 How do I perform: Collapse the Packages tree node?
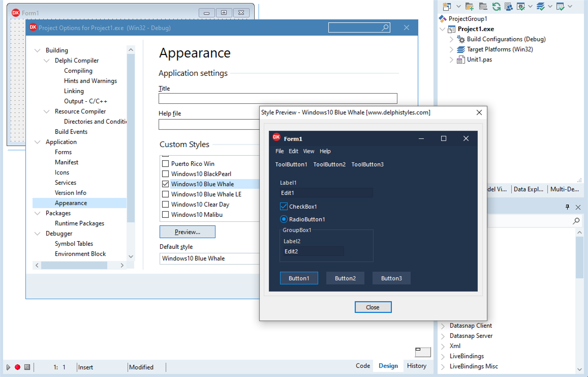click(x=37, y=213)
